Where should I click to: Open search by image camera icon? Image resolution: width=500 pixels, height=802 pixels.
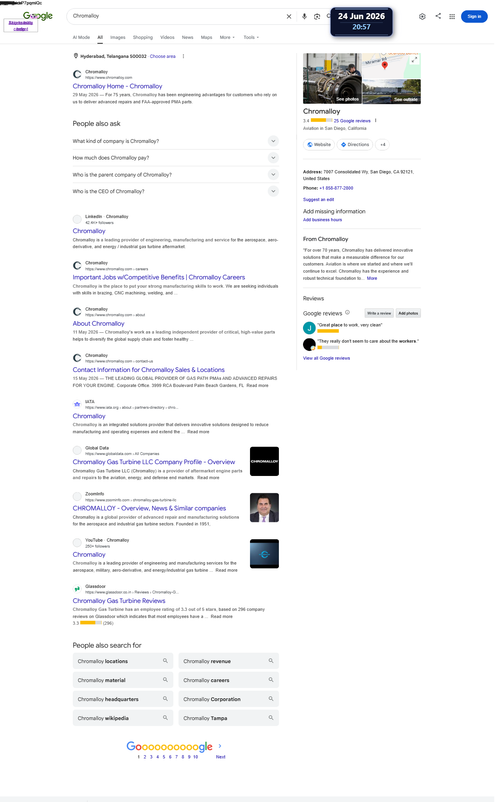(x=317, y=16)
